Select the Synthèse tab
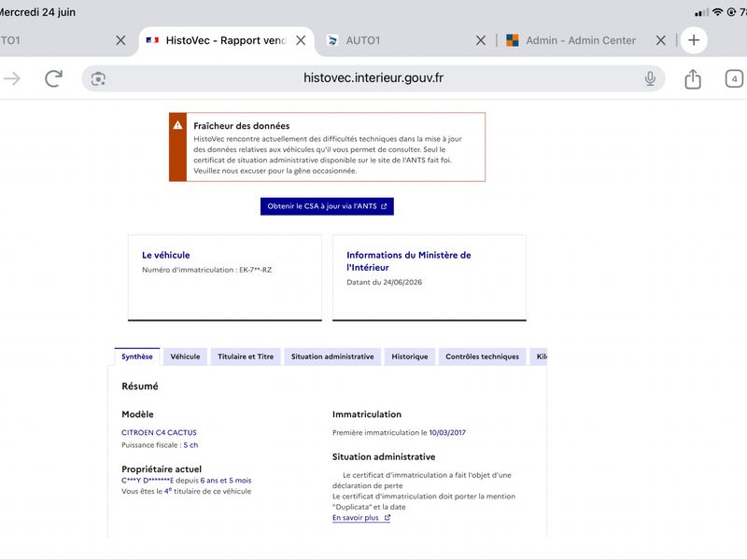This screenshot has height=560, width=747. 137,357
